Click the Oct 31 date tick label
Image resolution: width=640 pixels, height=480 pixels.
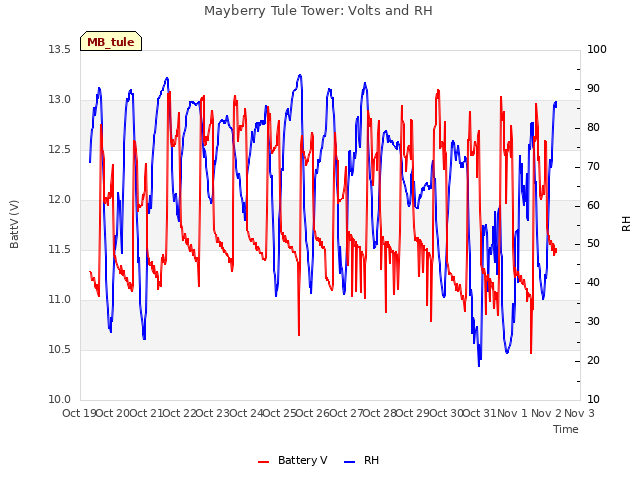click(480, 413)
